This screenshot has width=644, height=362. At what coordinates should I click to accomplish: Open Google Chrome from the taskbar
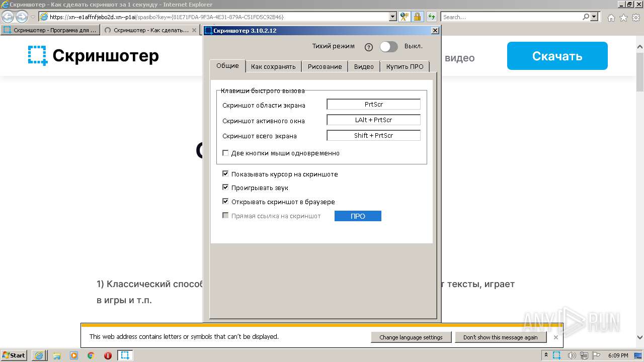tap(91, 355)
